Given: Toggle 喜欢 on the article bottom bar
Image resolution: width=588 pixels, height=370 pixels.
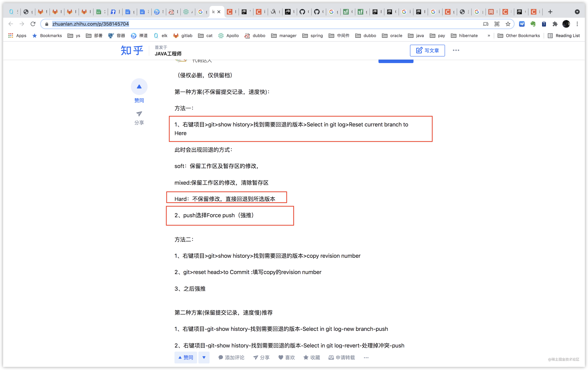Looking at the screenshot, I should pyautogui.click(x=286, y=357).
